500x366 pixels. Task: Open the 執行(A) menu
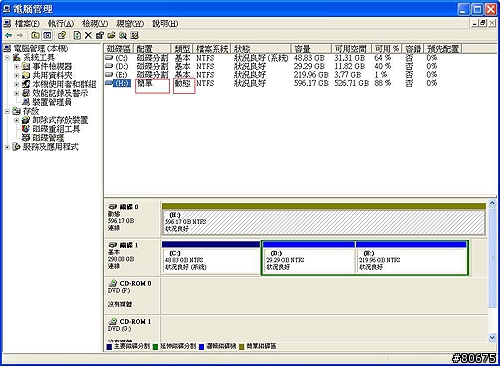coord(61,24)
